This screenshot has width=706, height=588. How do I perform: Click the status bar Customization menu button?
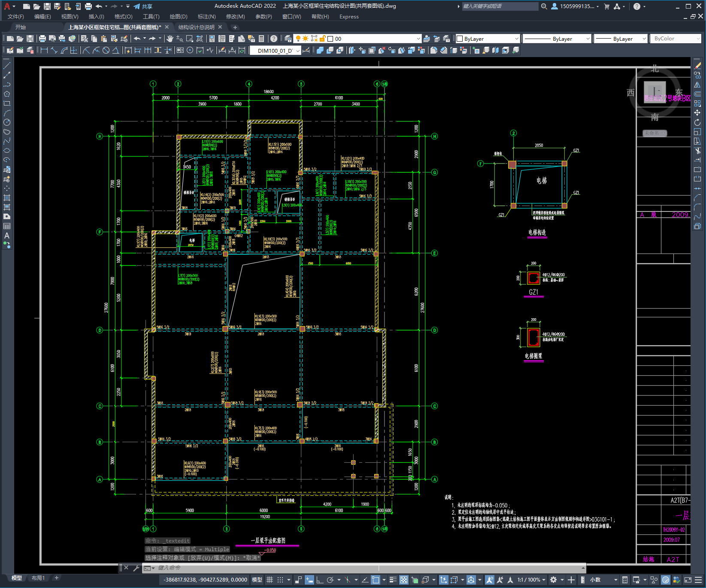[699, 580]
